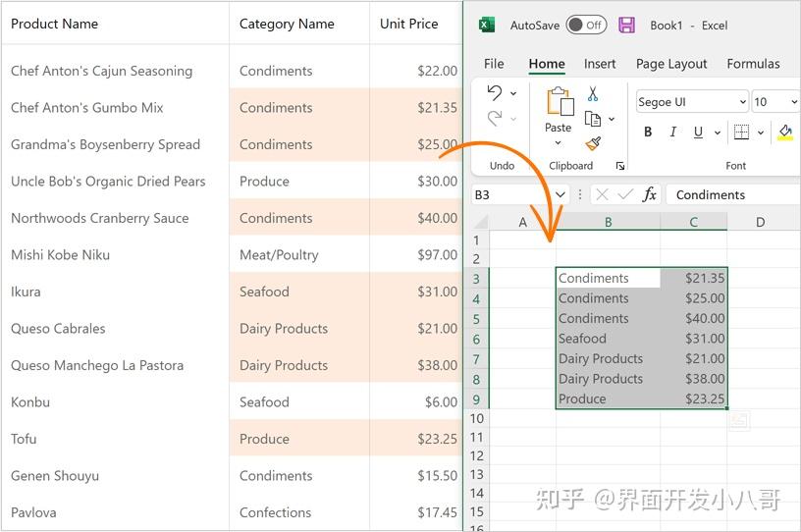Click the Excel cell Seafood in row 6
The height and width of the screenshot is (532, 801).
pos(608,339)
